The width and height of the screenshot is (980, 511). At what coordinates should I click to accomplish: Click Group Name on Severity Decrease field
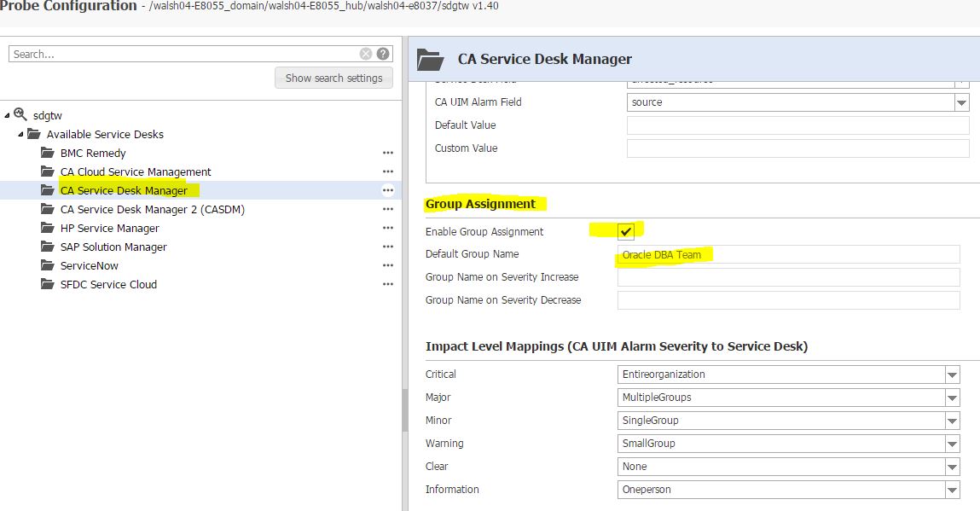[788, 300]
